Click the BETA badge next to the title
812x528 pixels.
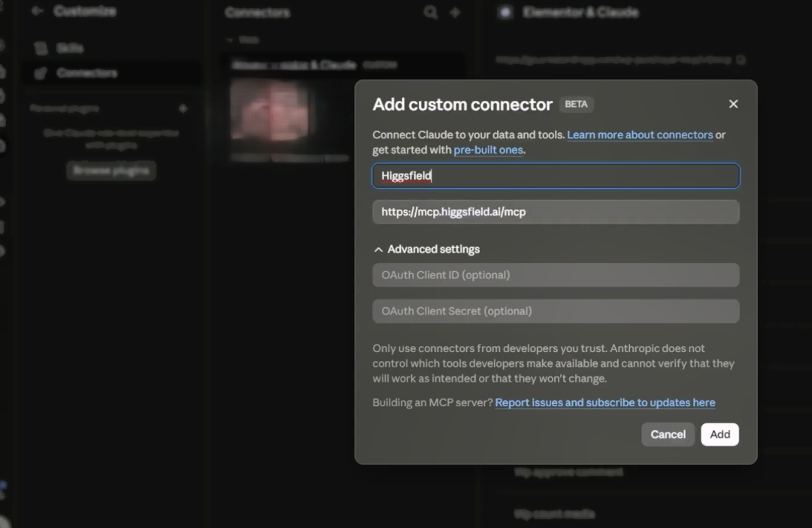pos(577,105)
